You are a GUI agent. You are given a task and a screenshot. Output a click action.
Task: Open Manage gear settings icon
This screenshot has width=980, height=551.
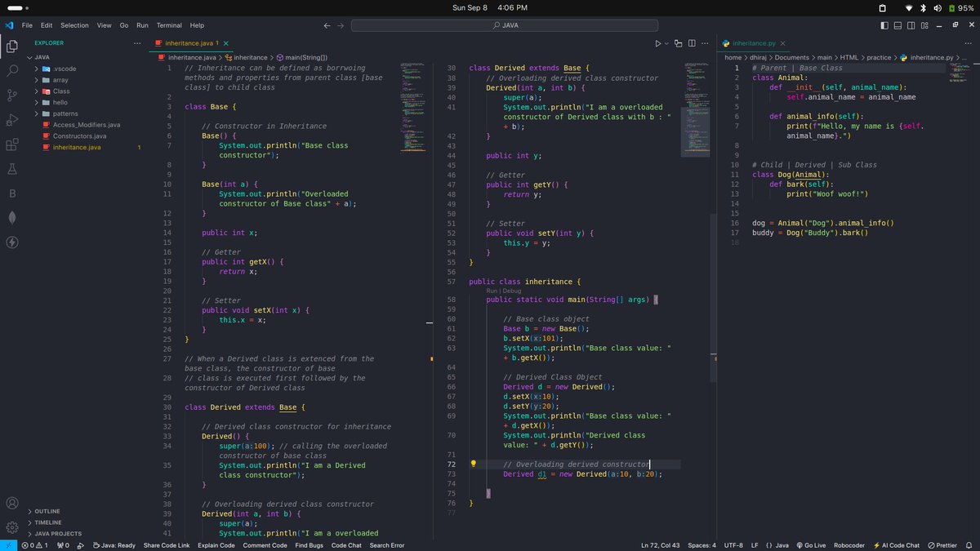tap(12, 527)
